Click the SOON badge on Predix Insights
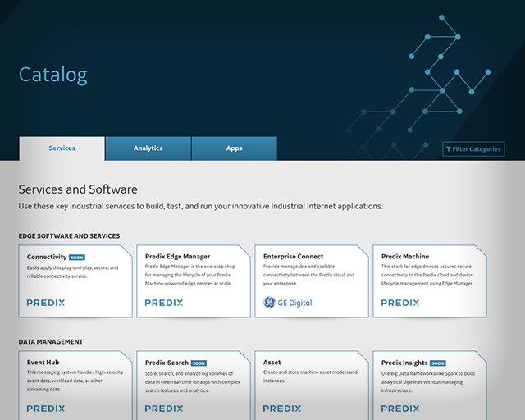 438,363
